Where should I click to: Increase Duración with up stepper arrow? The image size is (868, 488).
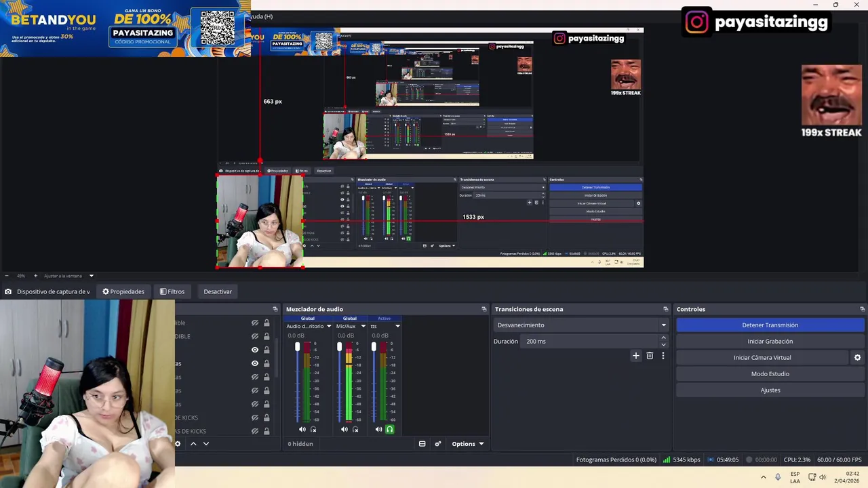click(x=663, y=338)
